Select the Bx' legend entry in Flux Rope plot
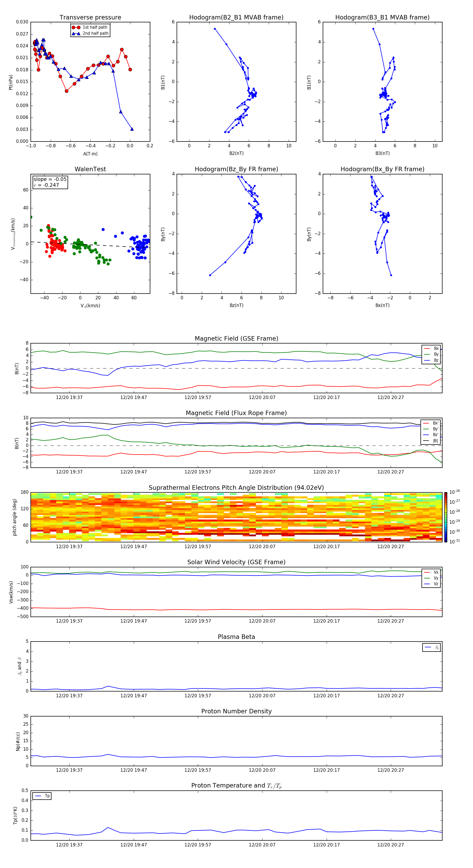The height and width of the screenshot is (868, 473). pos(431,423)
